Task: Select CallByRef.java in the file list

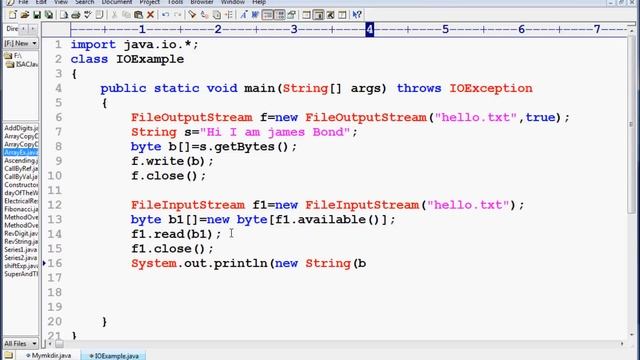Action: coord(21,169)
